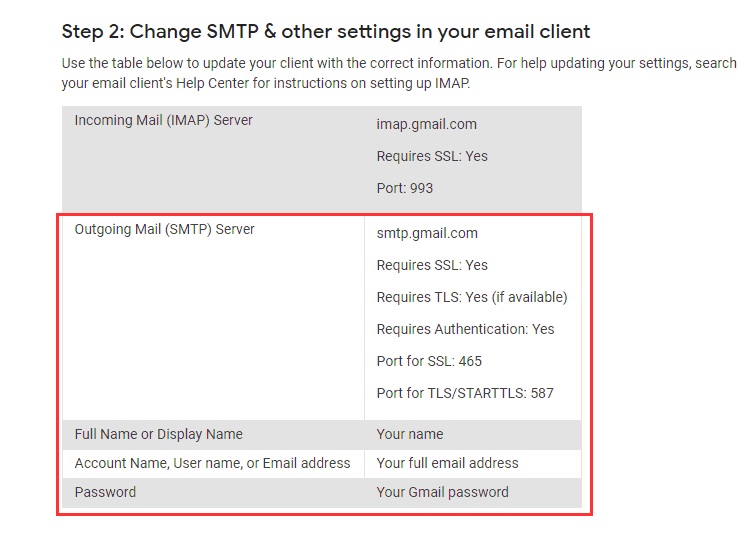Click the SMTP Requires SSL: Yes line
Image resolution: width=741 pixels, height=535 pixels.
point(432,265)
